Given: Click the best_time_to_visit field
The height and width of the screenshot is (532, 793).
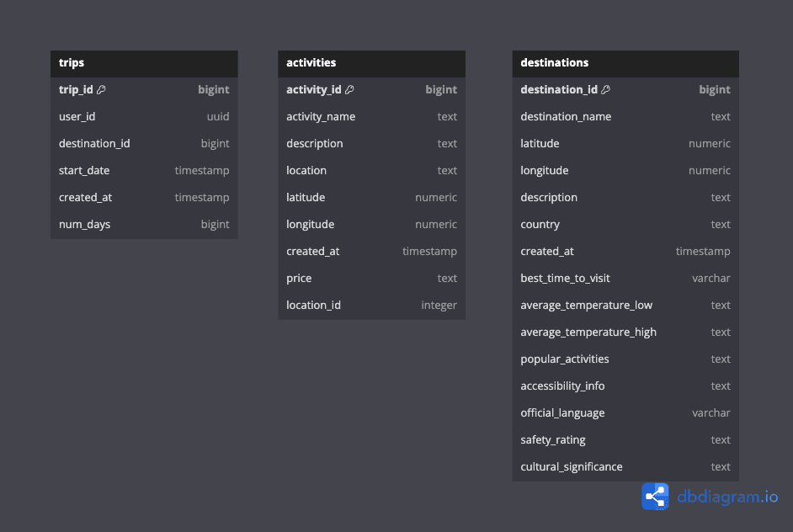Looking at the screenshot, I should pos(625,278).
